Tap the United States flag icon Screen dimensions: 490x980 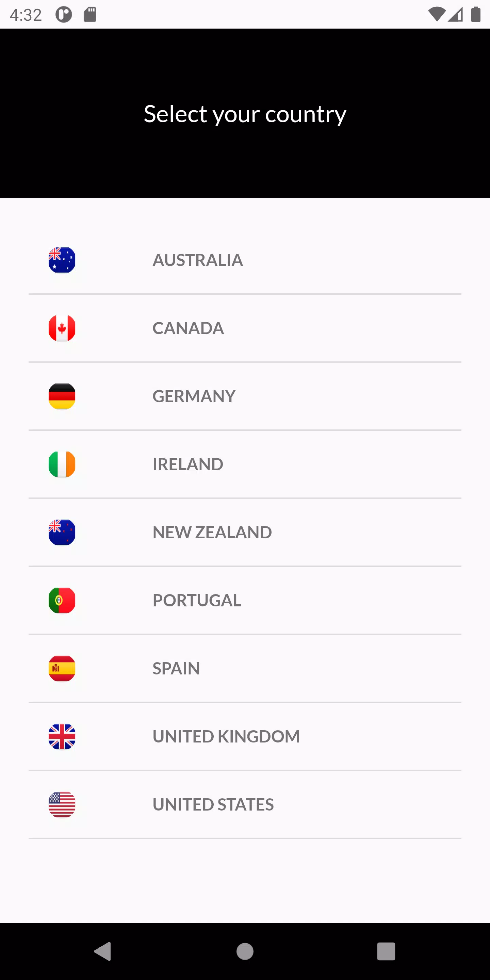tap(62, 805)
